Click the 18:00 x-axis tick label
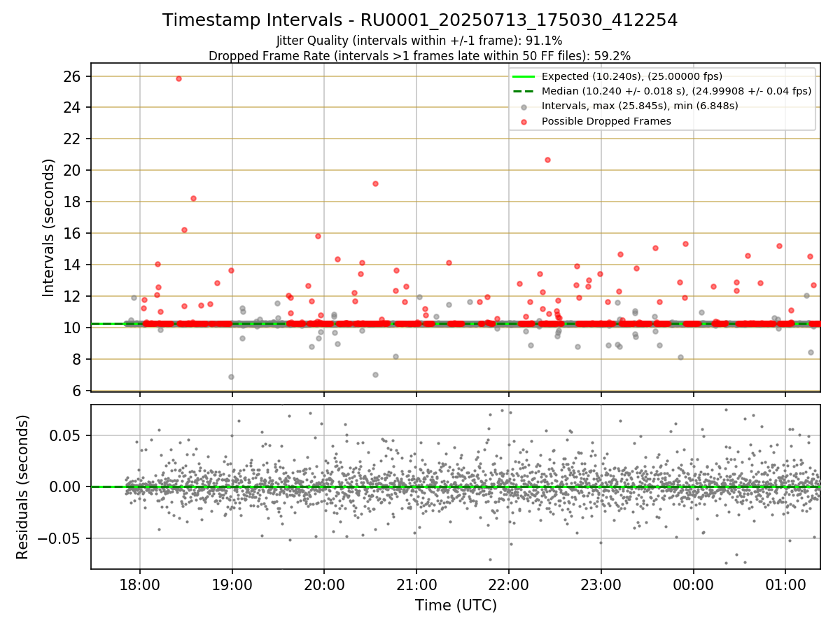 (x=139, y=584)
